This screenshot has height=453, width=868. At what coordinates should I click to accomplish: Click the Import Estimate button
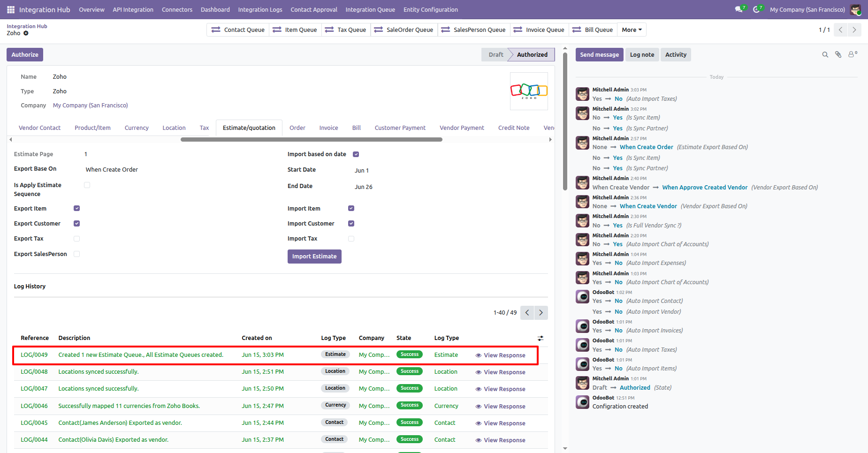tap(314, 257)
